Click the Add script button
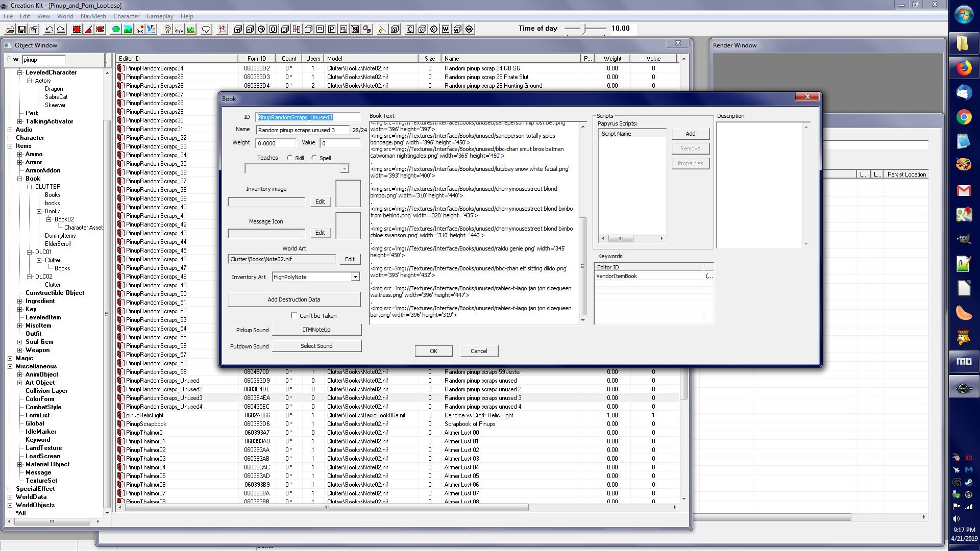The width and height of the screenshot is (980, 551). (691, 134)
